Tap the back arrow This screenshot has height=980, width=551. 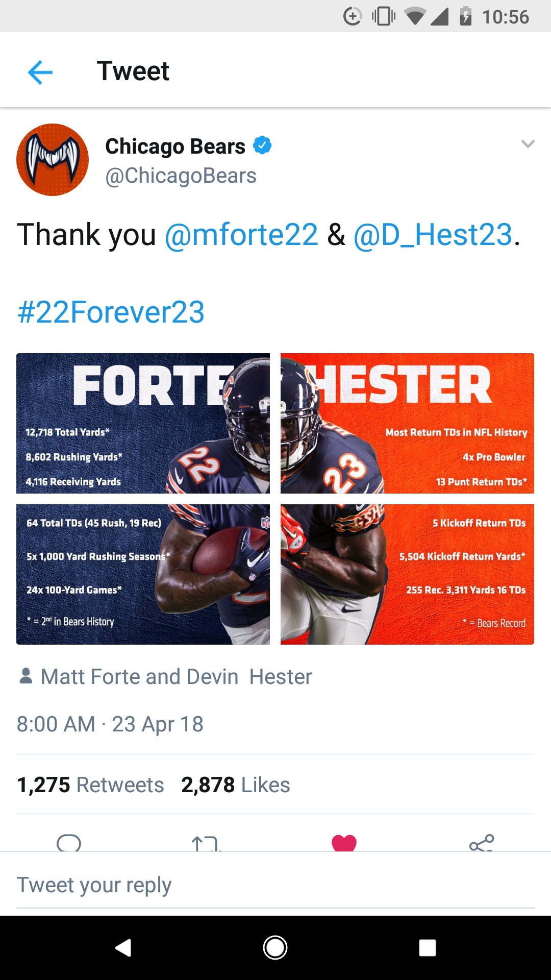click(x=40, y=71)
